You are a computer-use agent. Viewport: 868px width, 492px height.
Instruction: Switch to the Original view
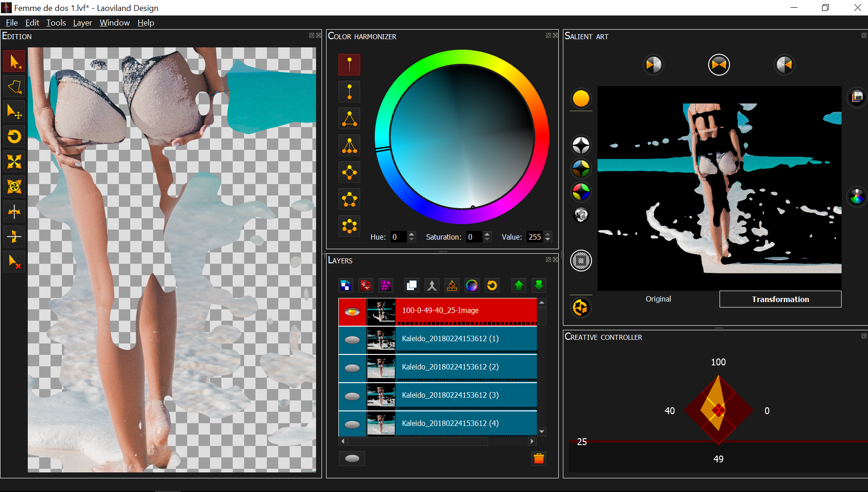[658, 299]
